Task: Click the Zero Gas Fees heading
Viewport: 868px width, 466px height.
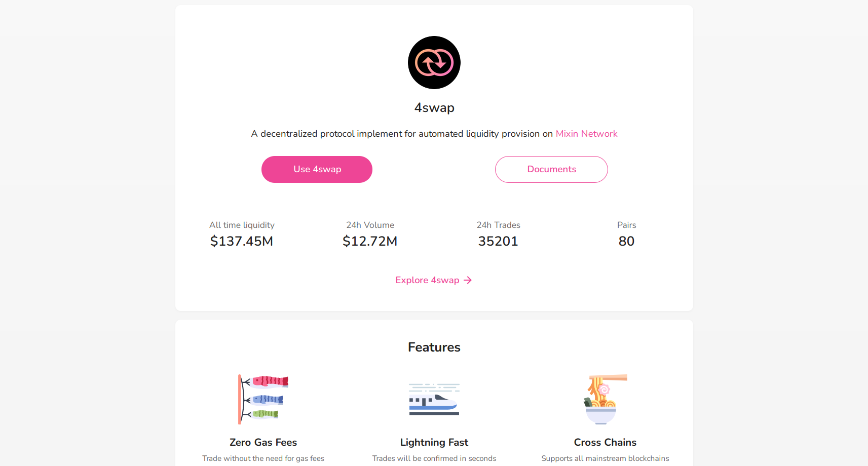Action: pos(263,442)
